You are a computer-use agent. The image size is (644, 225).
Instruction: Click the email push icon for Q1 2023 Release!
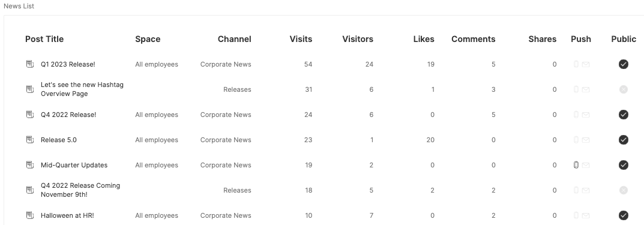586,64
